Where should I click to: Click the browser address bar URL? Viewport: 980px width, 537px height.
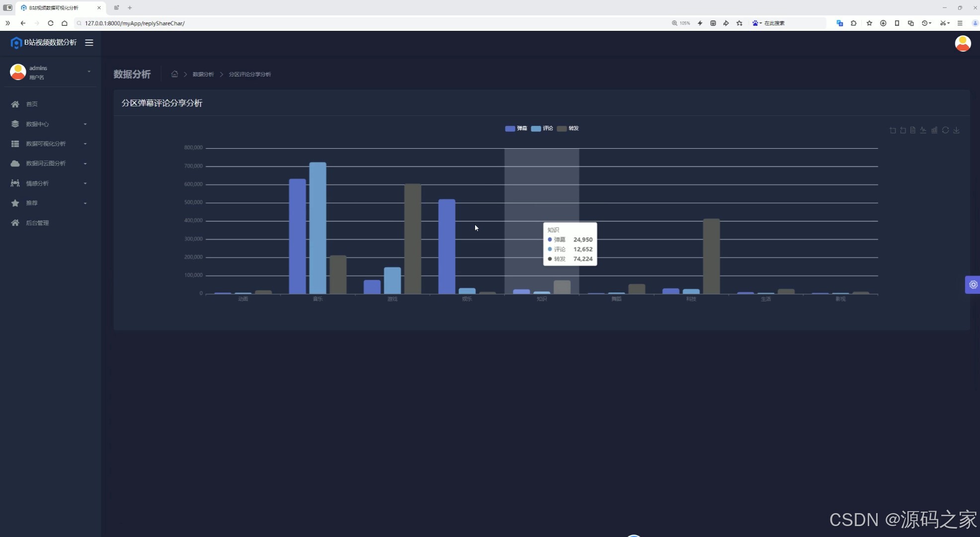pyautogui.click(x=135, y=23)
